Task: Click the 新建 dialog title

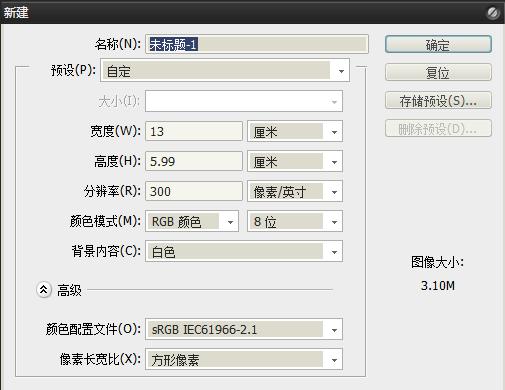Action: 16,13
